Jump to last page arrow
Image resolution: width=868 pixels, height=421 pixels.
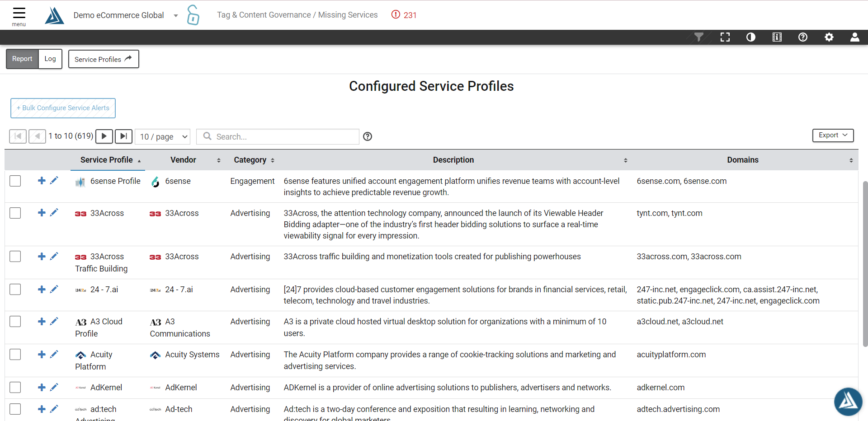pyautogui.click(x=123, y=136)
